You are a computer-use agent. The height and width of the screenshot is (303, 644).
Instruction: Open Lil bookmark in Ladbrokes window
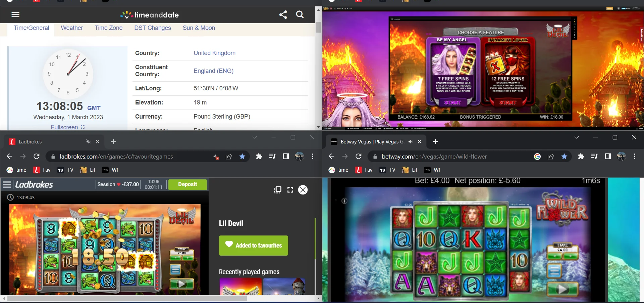88,170
